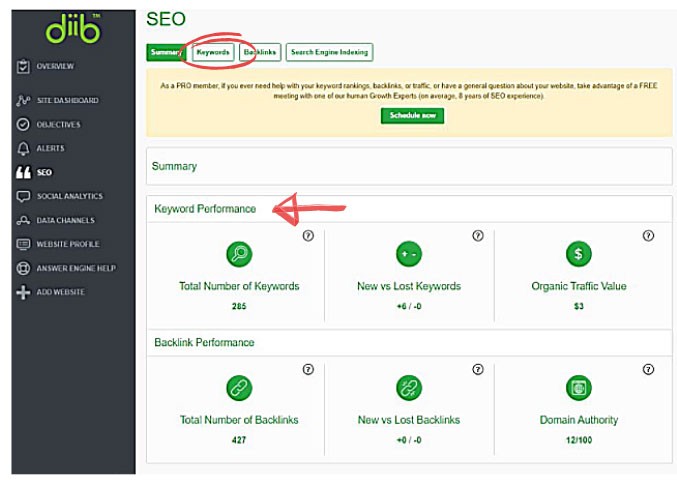This screenshot has height=487, width=677.
Task: Click the New vs Lost Keywords icon
Action: tap(408, 254)
